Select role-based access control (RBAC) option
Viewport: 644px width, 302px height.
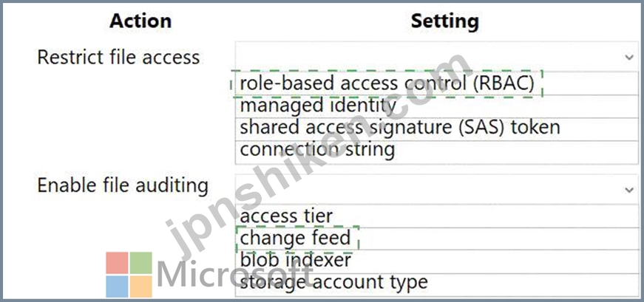coord(436,83)
